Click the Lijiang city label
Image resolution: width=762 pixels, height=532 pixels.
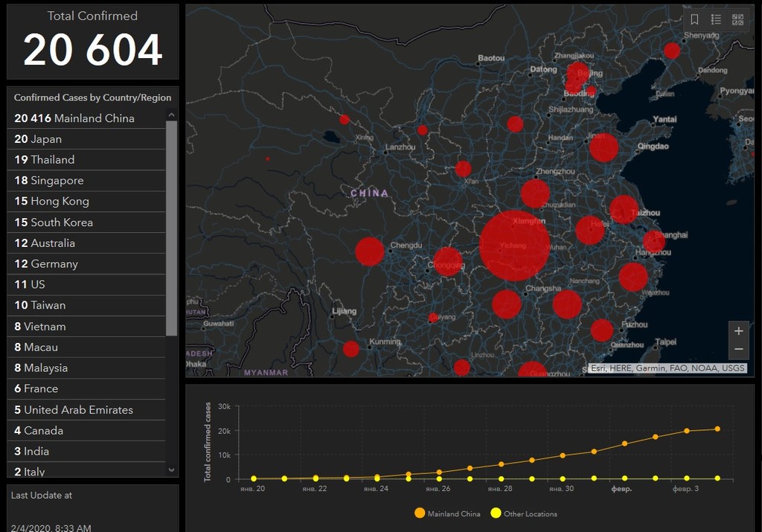(x=344, y=311)
